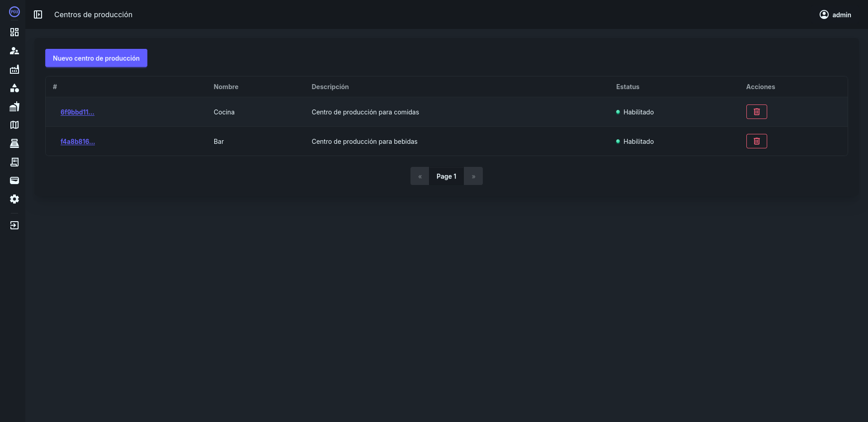Screen dimensions: 868x422
Task: Open the dashboard grid icon in sidebar
Action: tap(14, 32)
